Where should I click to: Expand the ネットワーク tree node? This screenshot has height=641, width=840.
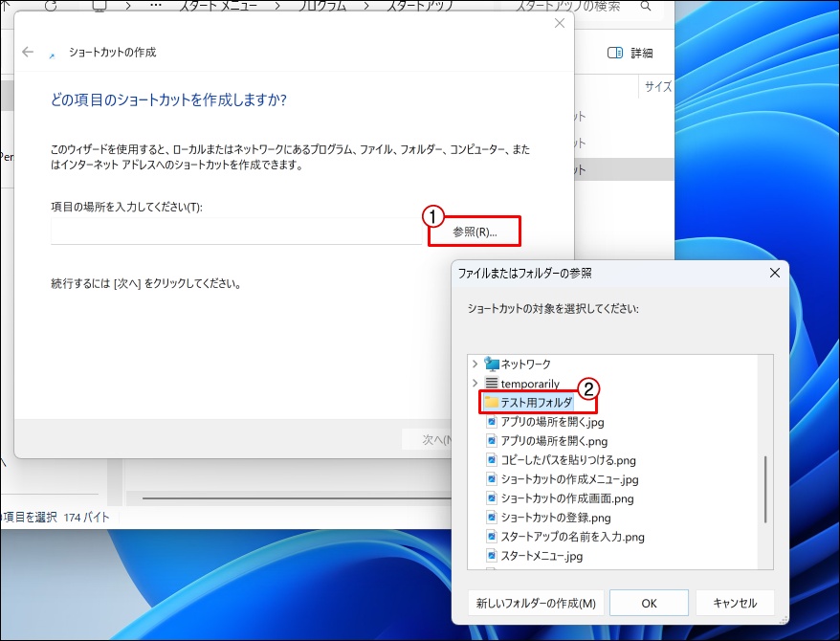pyautogui.click(x=475, y=365)
